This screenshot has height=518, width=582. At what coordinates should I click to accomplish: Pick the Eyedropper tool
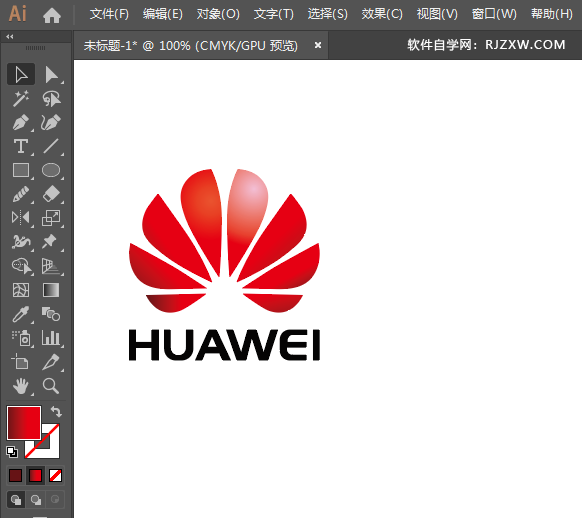tap(21, 314)
